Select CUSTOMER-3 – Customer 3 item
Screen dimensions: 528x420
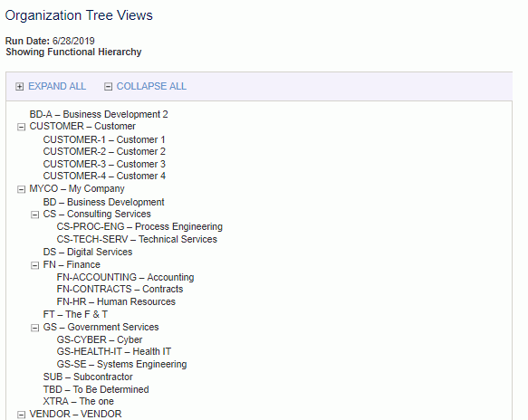click(x=104, y=164)
